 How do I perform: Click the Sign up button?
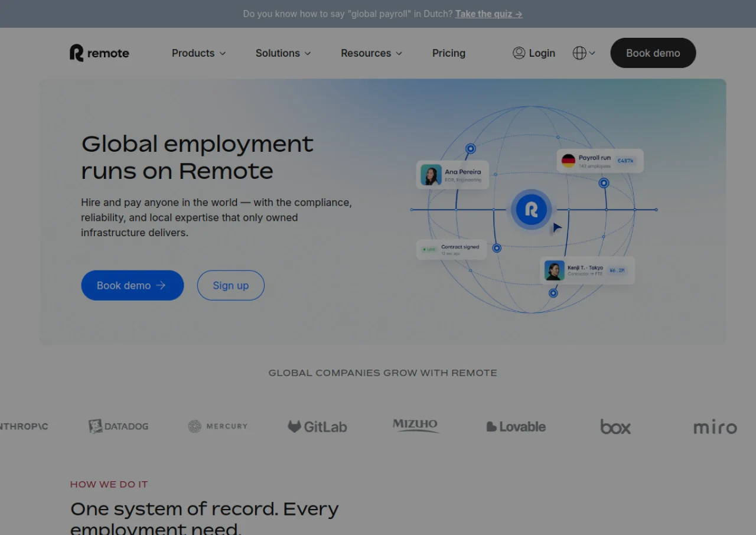230,285
